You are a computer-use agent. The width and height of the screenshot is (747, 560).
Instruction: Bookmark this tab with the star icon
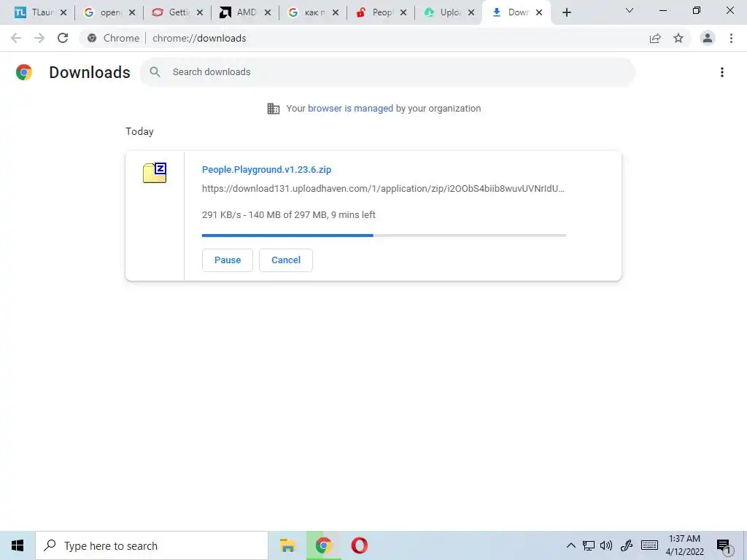pyautogui.click(x=678, y=38)
